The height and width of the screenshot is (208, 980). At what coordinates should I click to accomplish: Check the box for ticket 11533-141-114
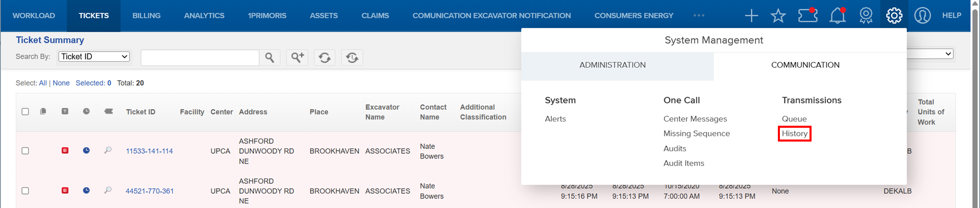(x=25, y=151)
